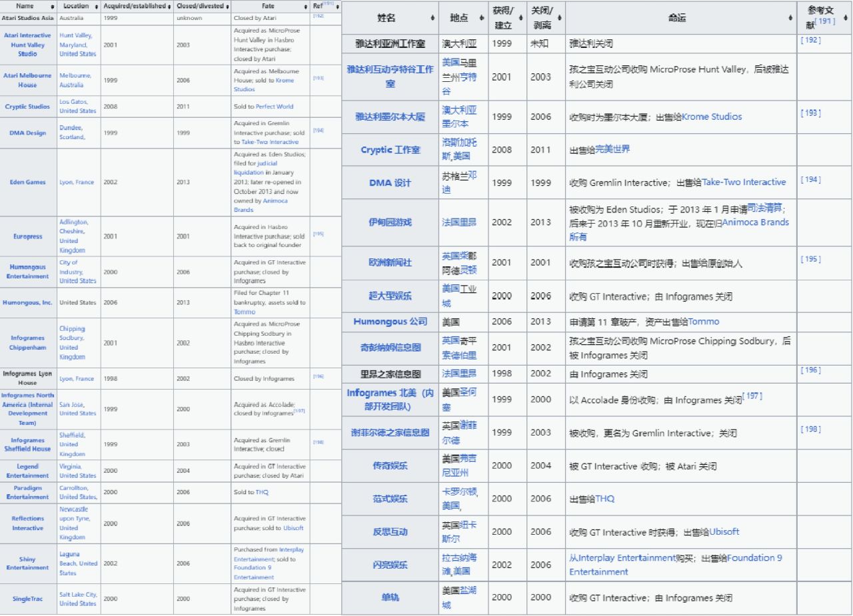Sort Chinese table by 获得/建立 column arrows
This screenshot has height=616, width=853.
[520, 18]
